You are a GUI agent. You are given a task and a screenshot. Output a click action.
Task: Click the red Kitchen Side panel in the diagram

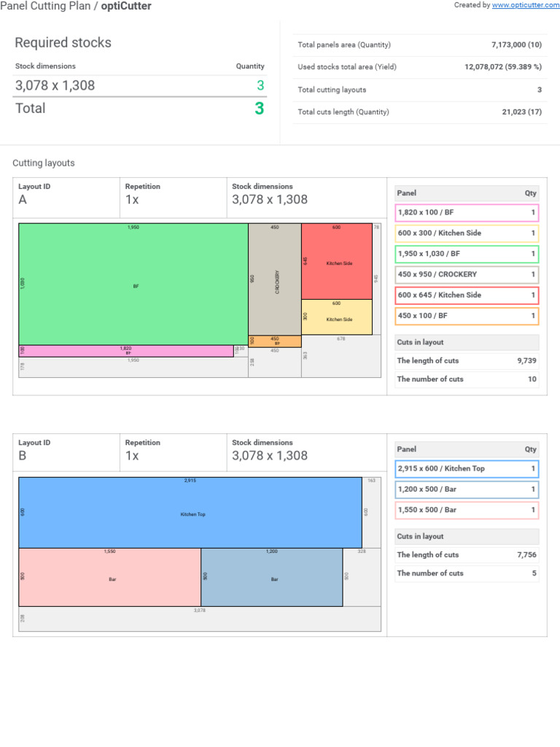(x=338, y=260)
